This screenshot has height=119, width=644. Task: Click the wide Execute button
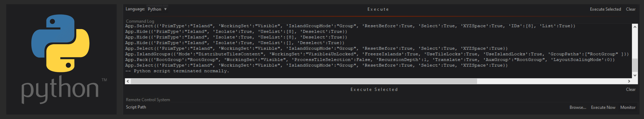point(378,9)
